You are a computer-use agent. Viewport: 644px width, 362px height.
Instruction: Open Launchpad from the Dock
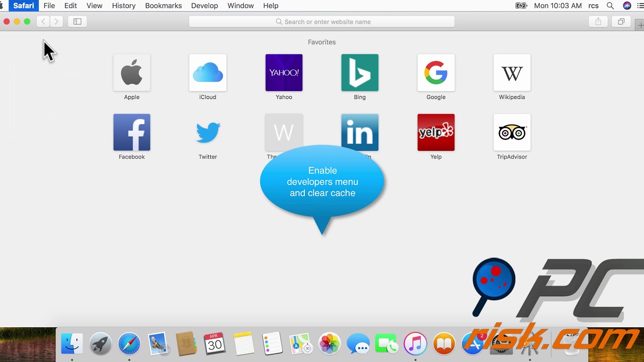(x=101, y=344)
